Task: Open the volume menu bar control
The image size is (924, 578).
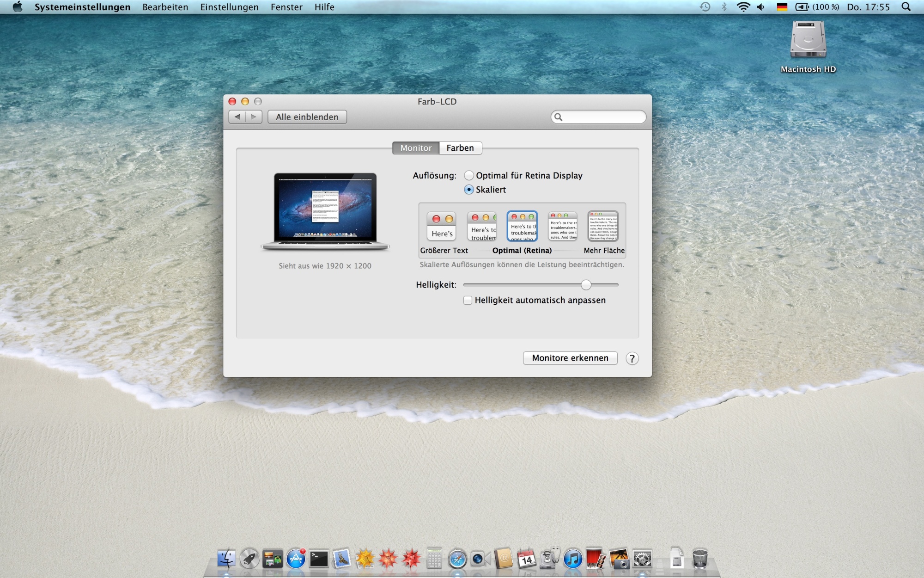Action: point(761,7)
